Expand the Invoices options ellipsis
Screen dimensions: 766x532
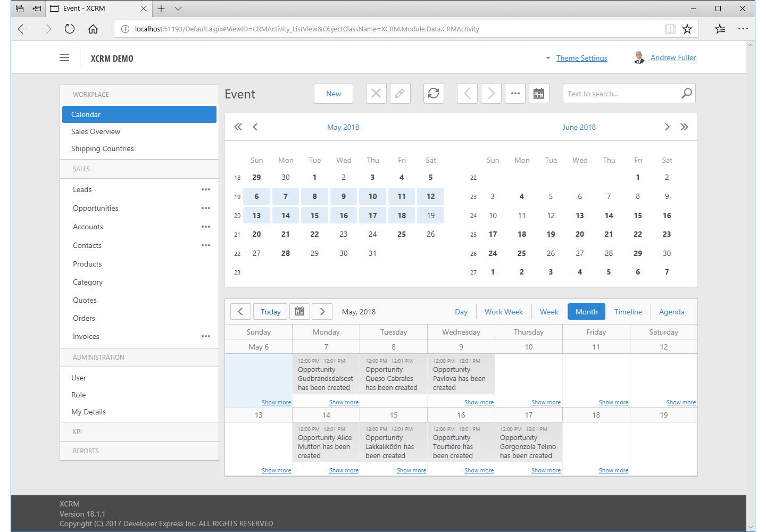(206, 336)
